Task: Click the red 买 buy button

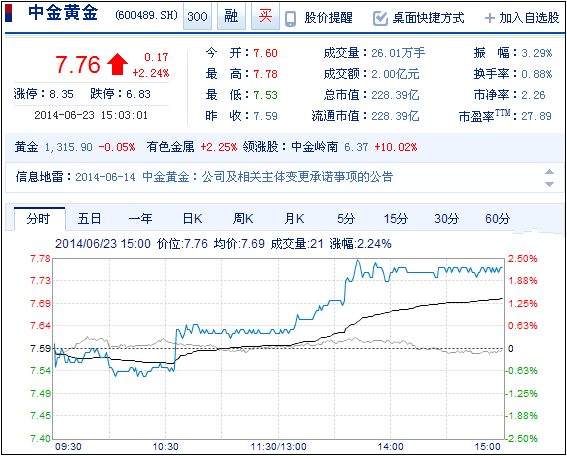Action: pos(265,16)
